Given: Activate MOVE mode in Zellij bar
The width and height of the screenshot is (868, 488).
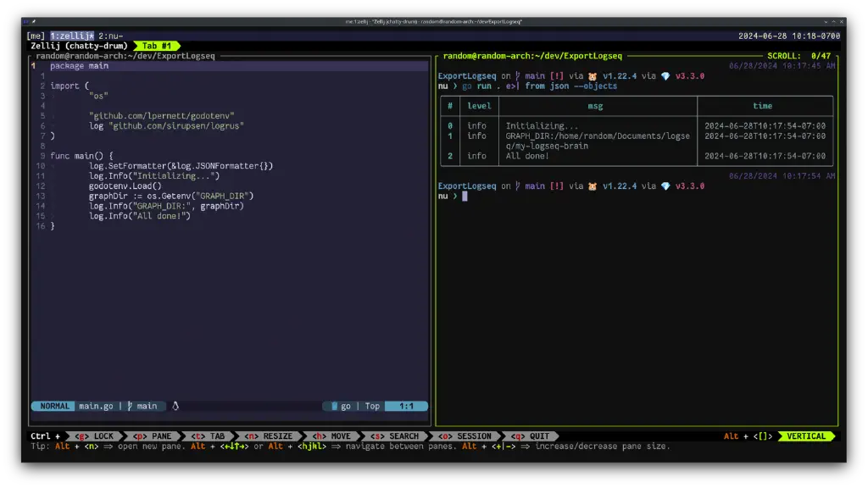Looking at the screenshot, I should click(331, 436).
